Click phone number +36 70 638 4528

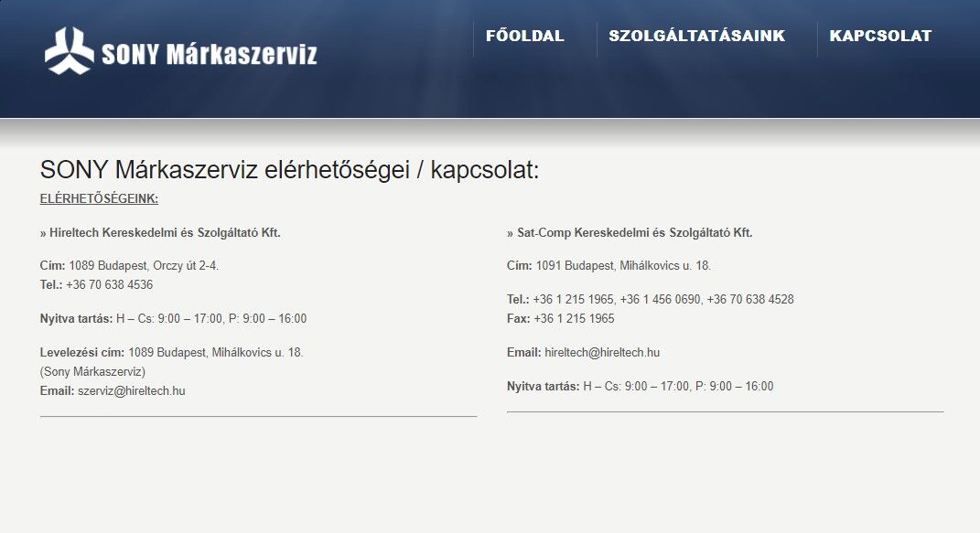click(x=750, y=300)
